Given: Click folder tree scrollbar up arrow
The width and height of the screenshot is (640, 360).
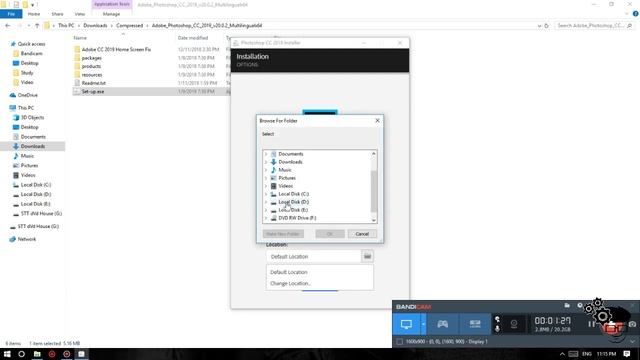Looking at the screenshot, I should pos(373,153).
